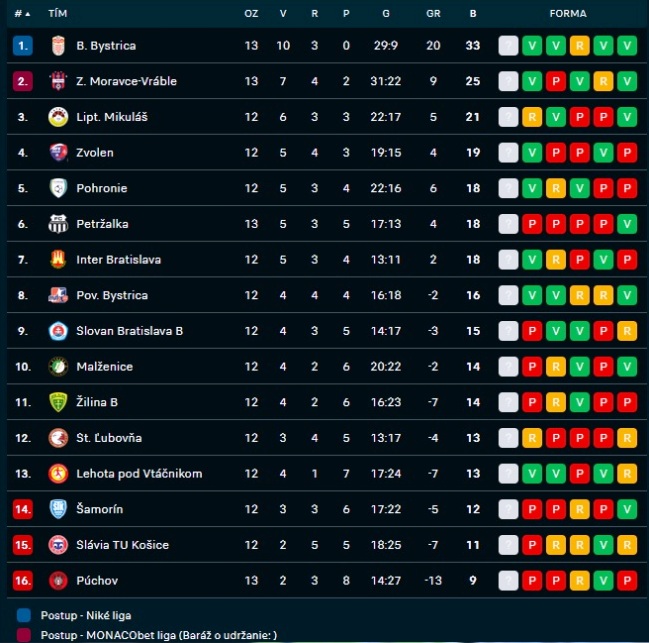Viewport: 649px width, 643px height.
Task: Click the FORMA column header
Action: click(x=568, y=14)
